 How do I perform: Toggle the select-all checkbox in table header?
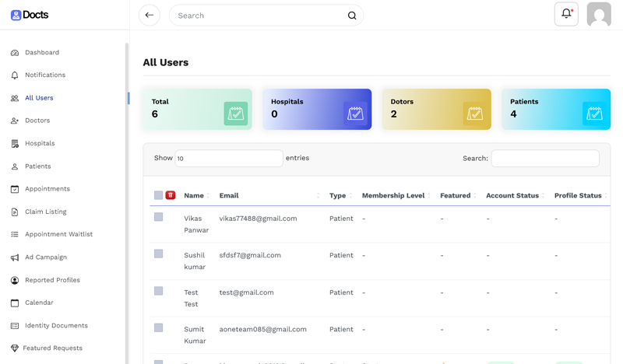(159, 195)
